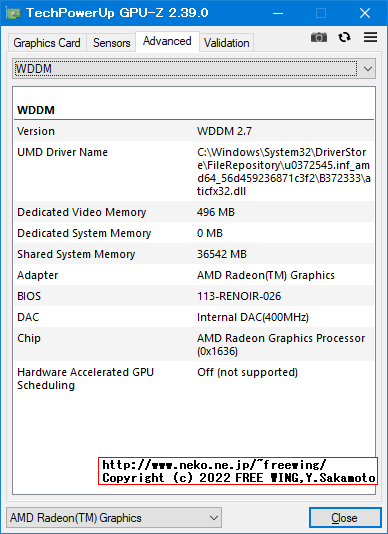388x534 pixels.
Task: Click the 496 MB dedicated video memory value
Action: point(216,212)
